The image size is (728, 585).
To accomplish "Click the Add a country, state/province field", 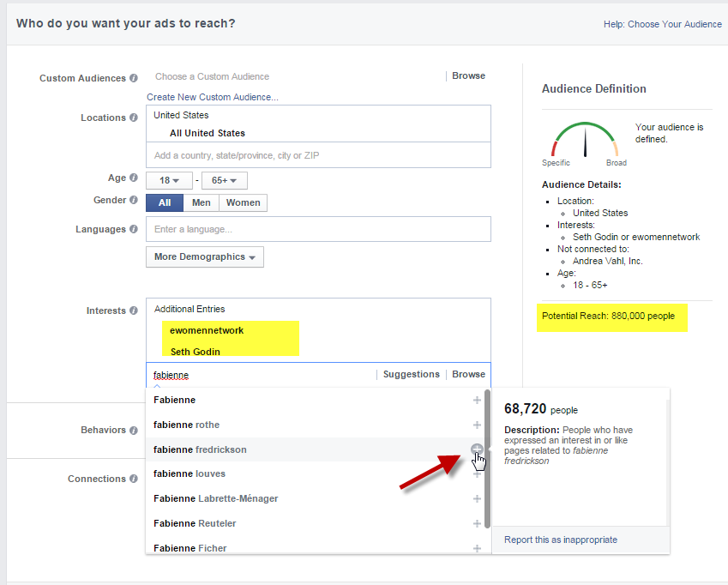I will click(318, 155).
